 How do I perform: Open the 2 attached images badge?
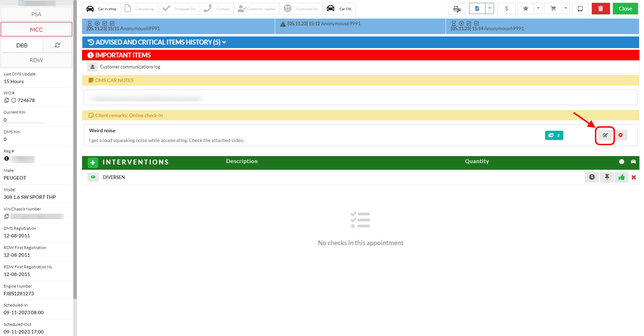[554, 135]
